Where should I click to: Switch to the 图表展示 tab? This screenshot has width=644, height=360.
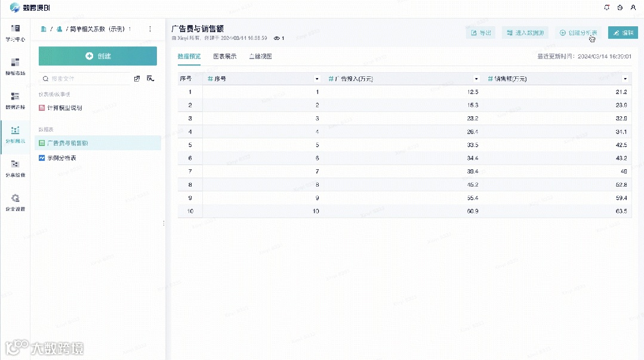(224, 56)
